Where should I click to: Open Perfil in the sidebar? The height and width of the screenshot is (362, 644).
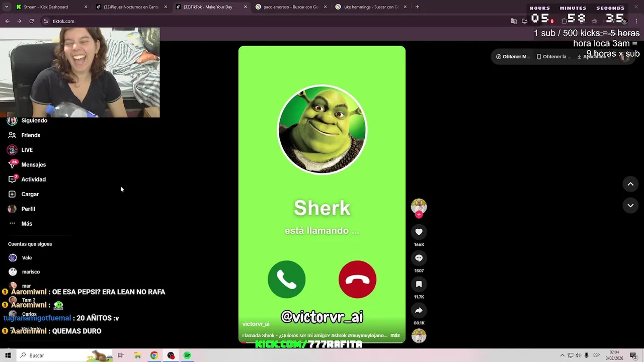coord(22,209)
